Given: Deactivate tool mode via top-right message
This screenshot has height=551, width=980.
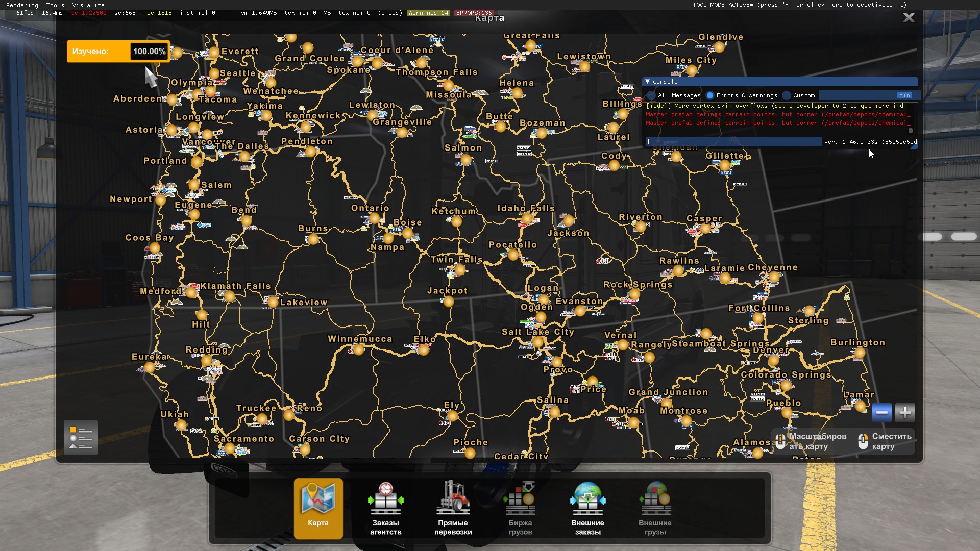Looking at the screenshot, I should pos(798,5).
